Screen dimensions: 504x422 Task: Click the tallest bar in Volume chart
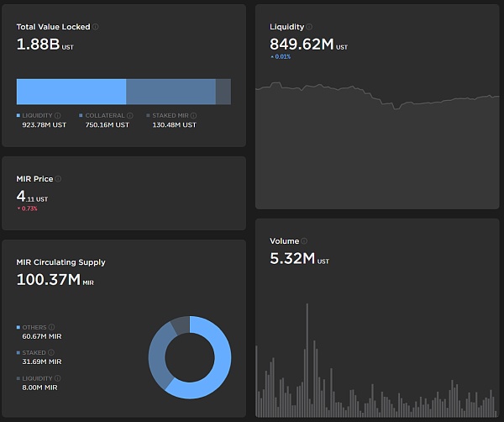pyautogui.click(x=307, y=361)
